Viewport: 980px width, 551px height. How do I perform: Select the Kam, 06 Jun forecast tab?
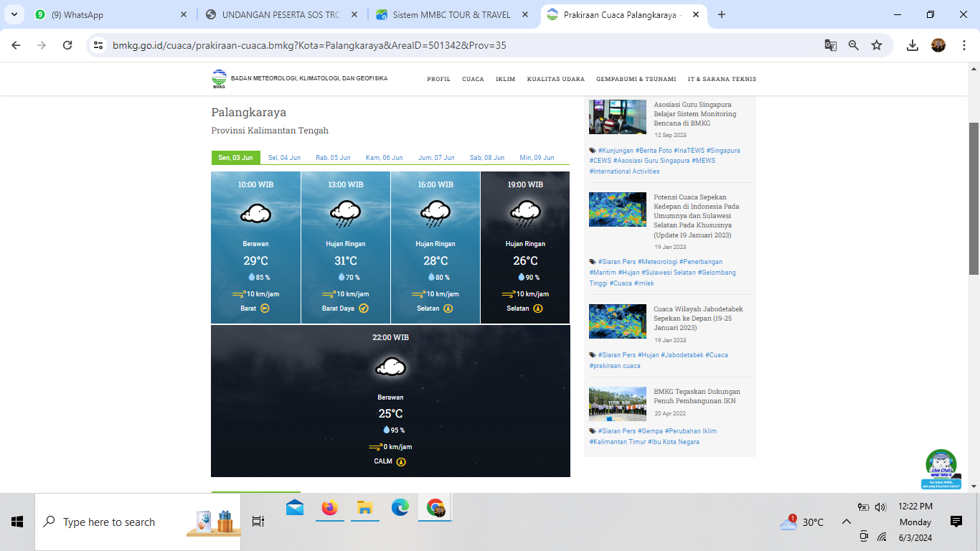384,158
